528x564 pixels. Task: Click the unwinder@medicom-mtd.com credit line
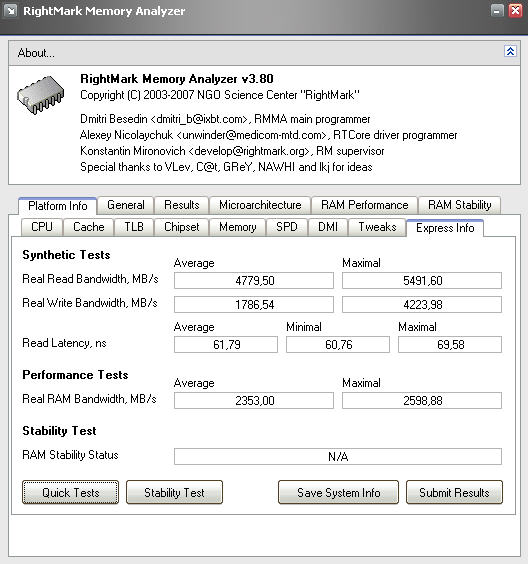pyautogui.click(x=269, y=135)
